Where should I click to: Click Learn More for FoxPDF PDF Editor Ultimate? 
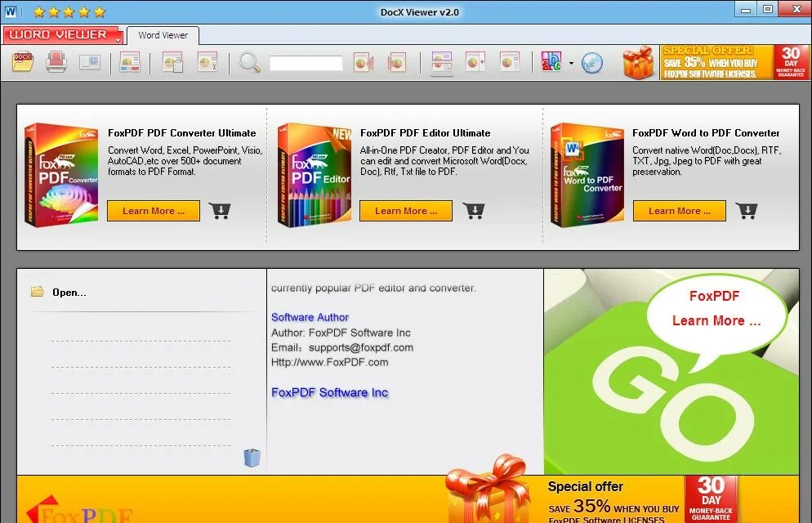(x=406, y=211)
